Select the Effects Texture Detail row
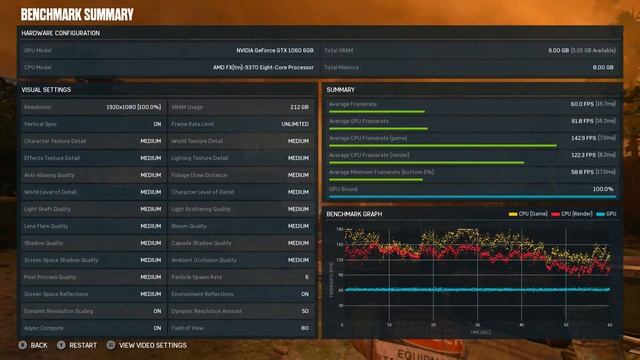This screenshot has width=640, height=360. [93, 158]
